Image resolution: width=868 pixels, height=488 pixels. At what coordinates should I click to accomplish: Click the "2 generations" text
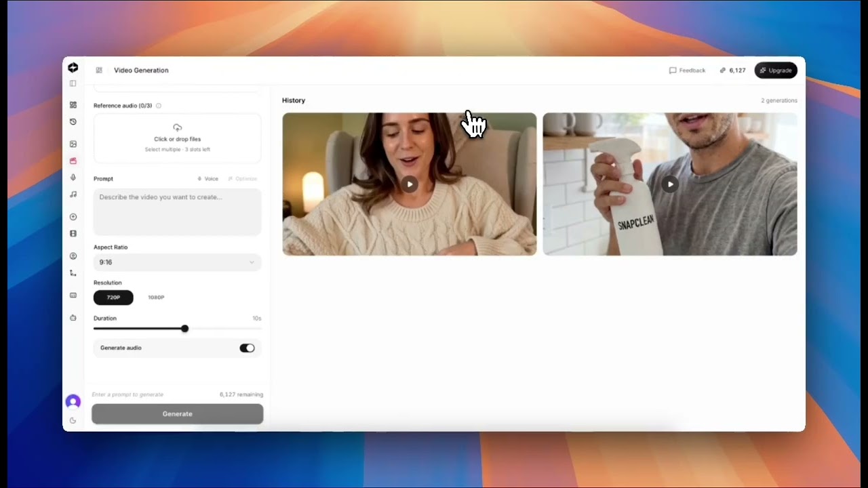[x=779, y=101]
